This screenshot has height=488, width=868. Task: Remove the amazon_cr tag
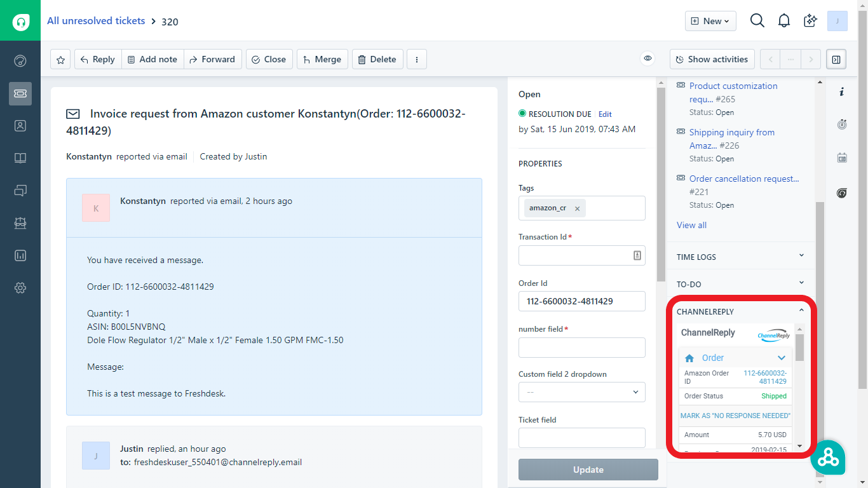point(577,208)
